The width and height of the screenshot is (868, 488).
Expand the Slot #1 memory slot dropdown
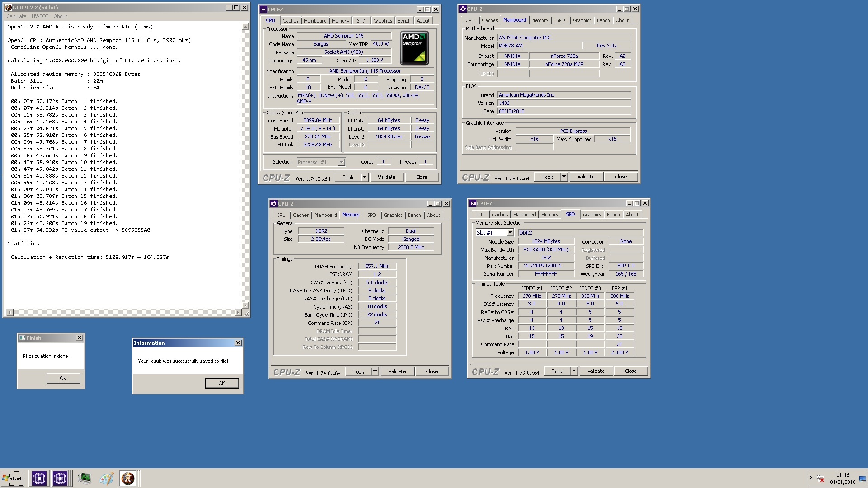(510, 232)
